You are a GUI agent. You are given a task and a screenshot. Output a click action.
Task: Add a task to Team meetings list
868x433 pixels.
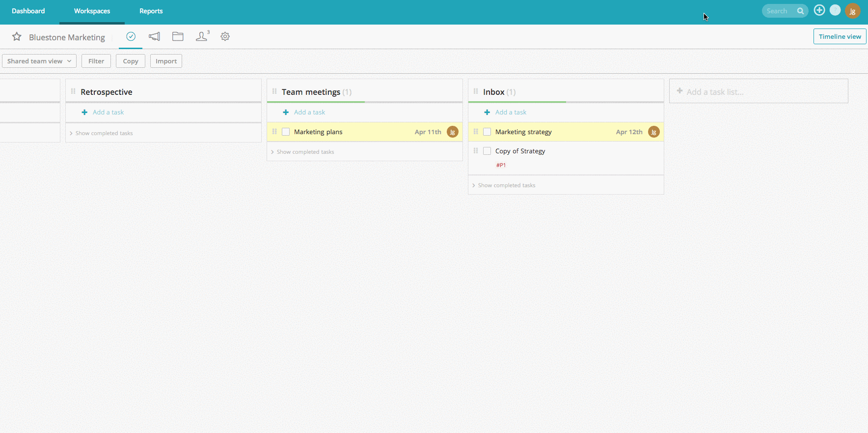309,113
